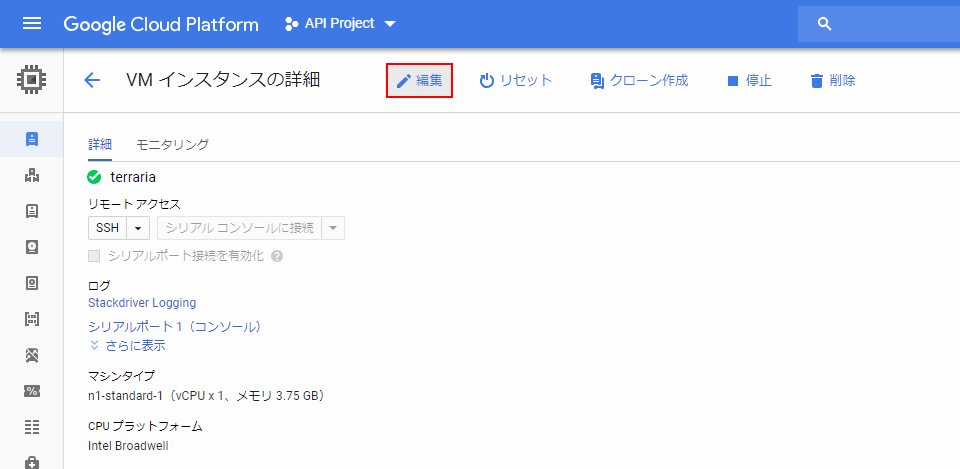Open the Stackdriver Logging link
Viewport: 960px width, 469px height.
142,302
